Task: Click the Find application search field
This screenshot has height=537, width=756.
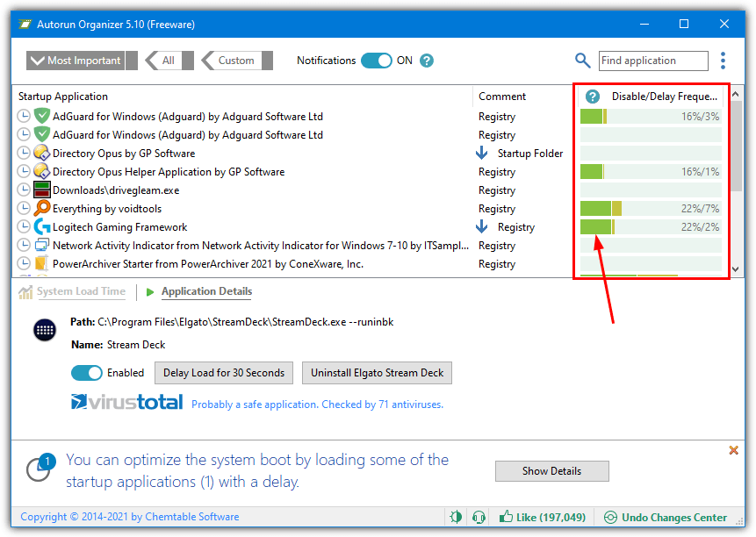Action: coord(653,61)
